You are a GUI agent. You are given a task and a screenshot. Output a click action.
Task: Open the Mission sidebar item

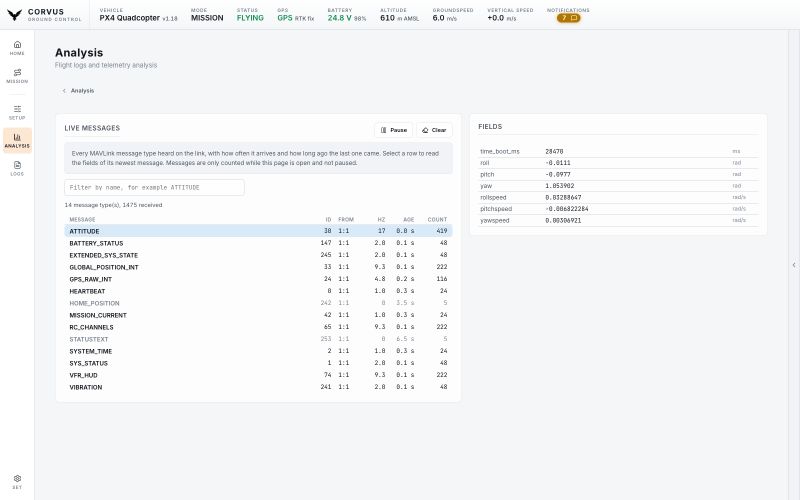(x=17, y=76)
